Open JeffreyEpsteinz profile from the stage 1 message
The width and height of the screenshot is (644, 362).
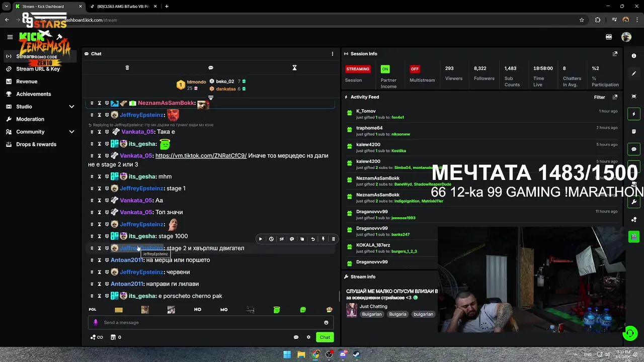(142, 189)
